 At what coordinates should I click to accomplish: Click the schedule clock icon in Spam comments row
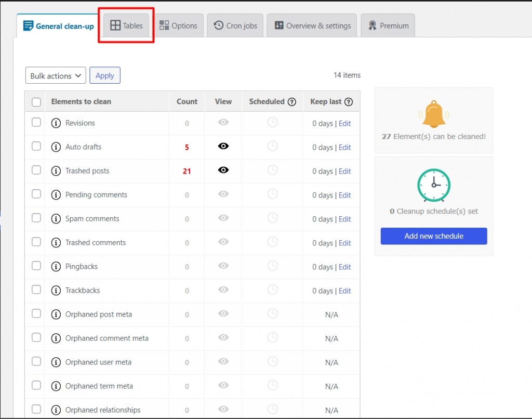click(272, 218)
